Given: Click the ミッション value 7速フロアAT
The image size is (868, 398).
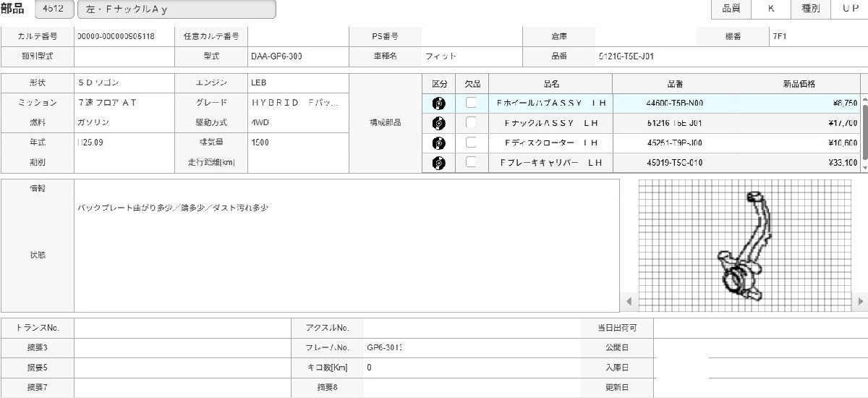Looking at the screenshot, I should [106, 103].
